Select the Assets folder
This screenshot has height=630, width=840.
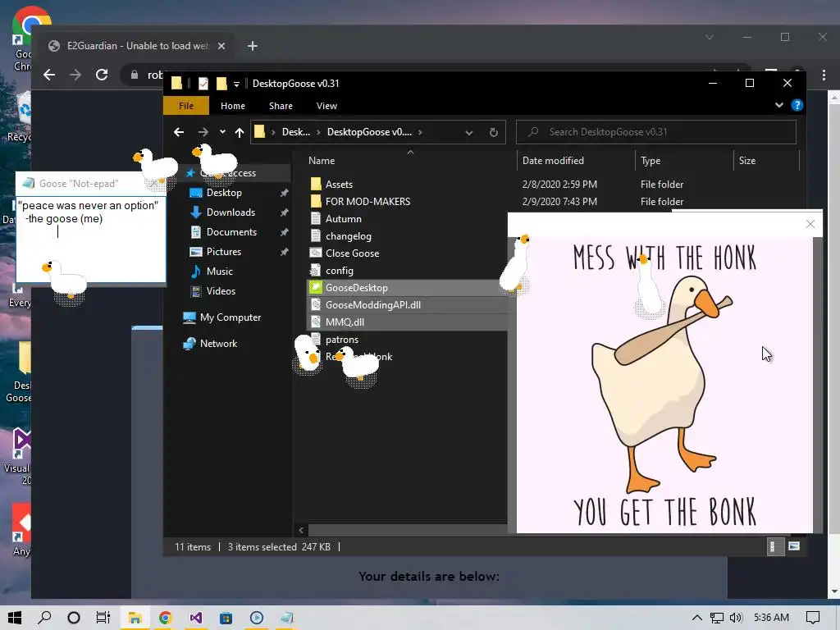[339, 185]
